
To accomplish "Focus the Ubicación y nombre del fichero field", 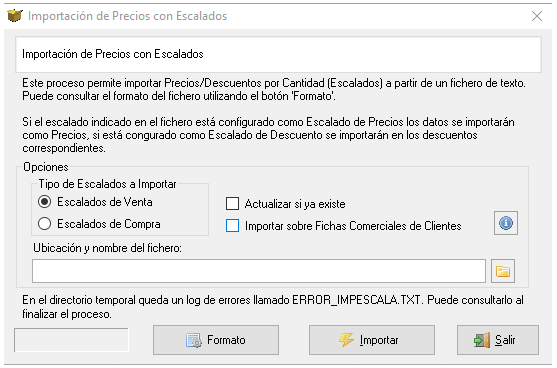I will (259, 271).
